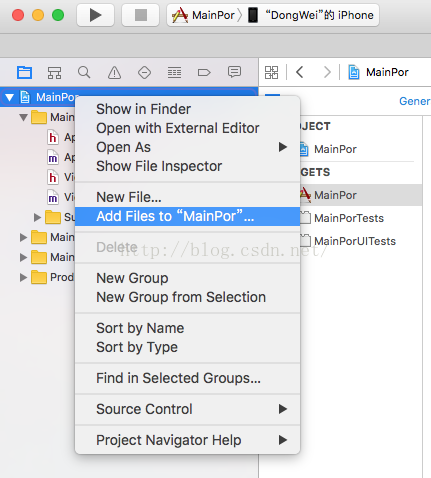The image size is (431, 478).
Task: Open the Project Navigator Help submenu
Action: (x=187, y=440)
